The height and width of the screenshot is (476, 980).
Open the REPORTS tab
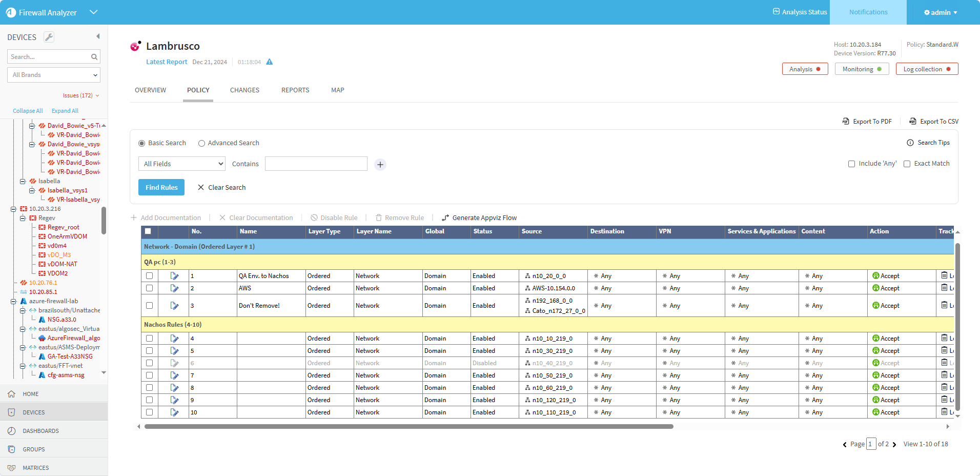(295, 90)
